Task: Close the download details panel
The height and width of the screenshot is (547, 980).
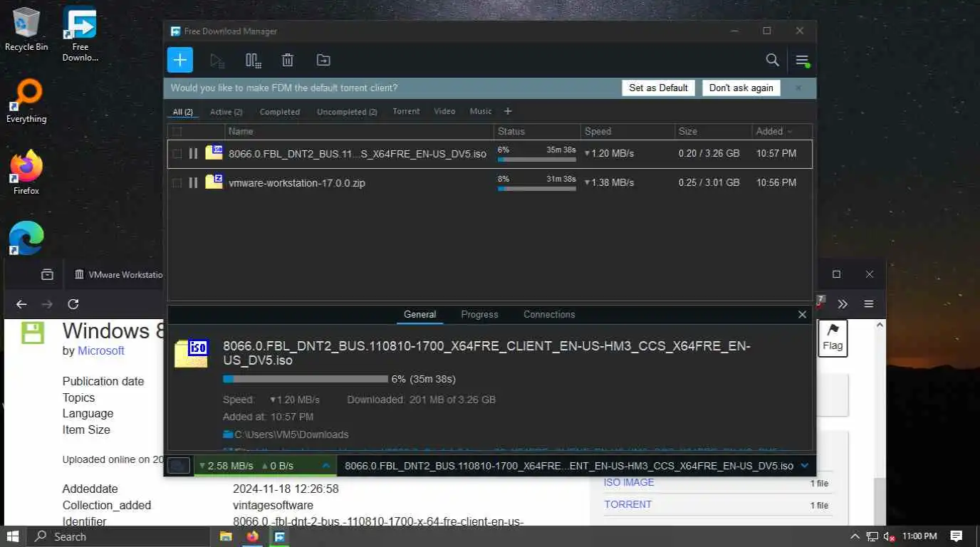Action: pyautogui.click(x=802, y=314)
